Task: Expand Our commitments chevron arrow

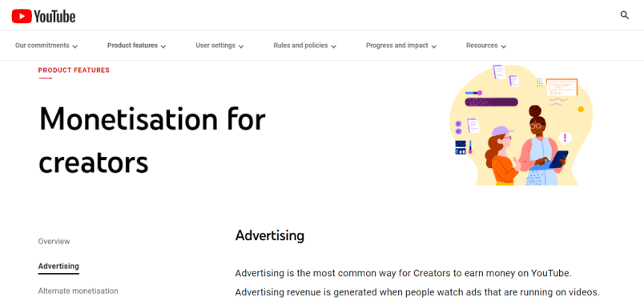Action: [x=74, y=46]
